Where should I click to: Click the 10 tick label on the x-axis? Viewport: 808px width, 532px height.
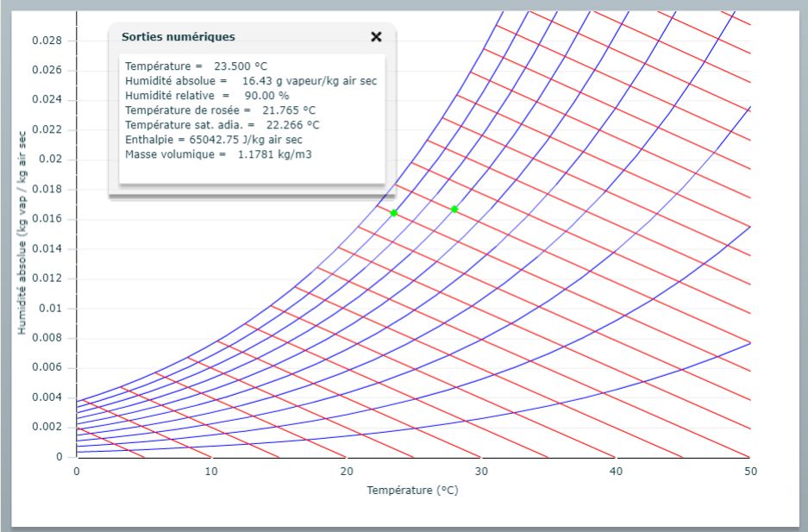(211, 471)
